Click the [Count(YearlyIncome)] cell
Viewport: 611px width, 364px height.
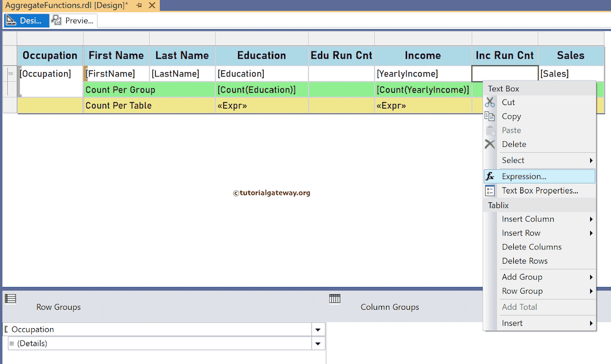(x=423, y=90)
